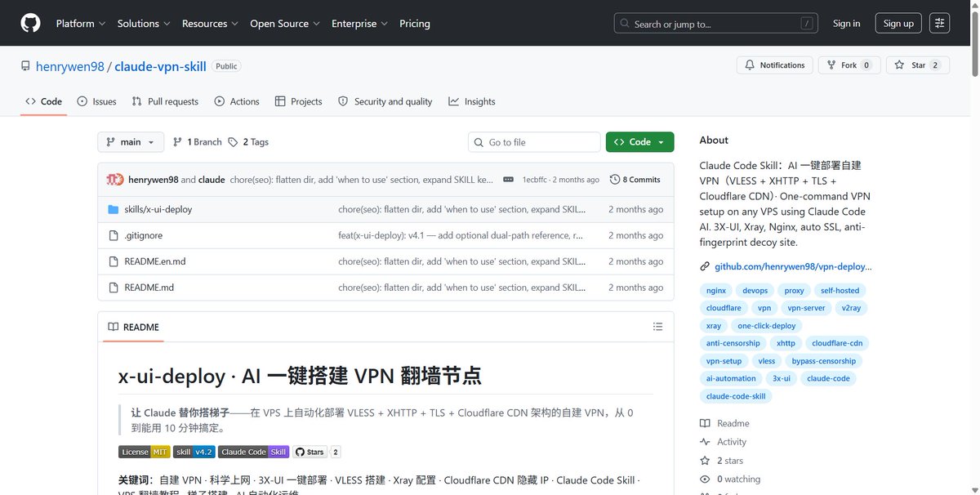Image resolution: width=980 pixels, height=495 pixels.
Task: Switch to the Actions tab
Action: coord(237,101)
